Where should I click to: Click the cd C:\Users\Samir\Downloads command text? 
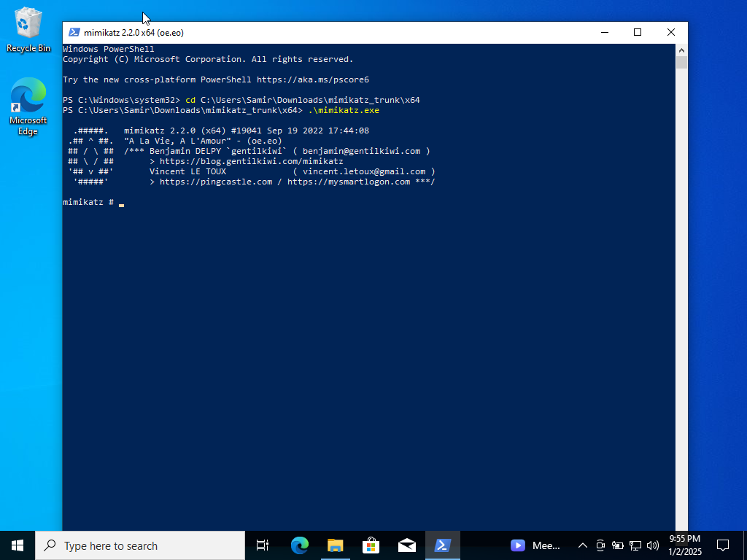303,101
